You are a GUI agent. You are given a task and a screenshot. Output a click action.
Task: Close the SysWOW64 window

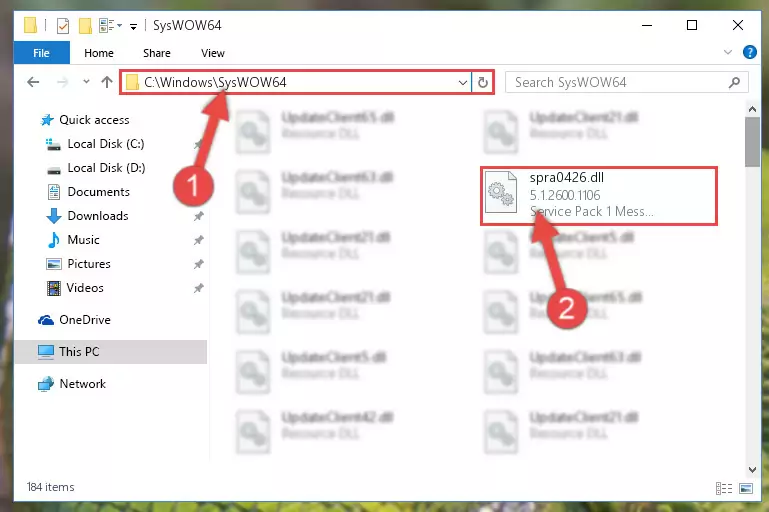pyautogui.click(x=738, y=25)
